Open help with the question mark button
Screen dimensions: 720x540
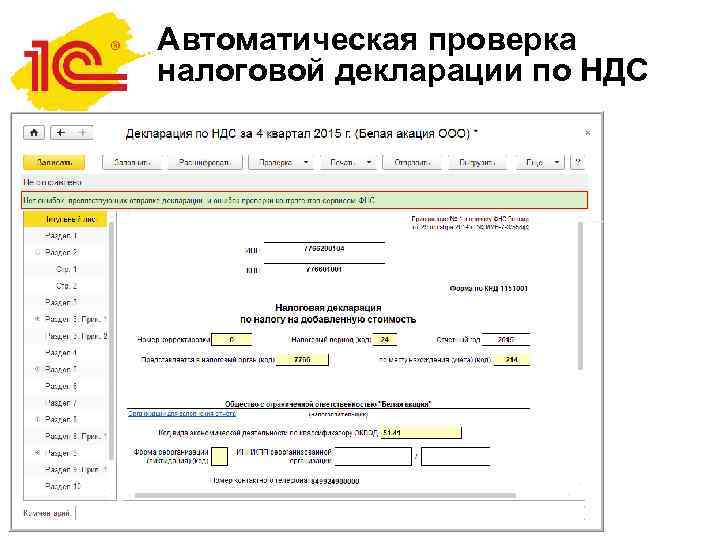point(578,162)
